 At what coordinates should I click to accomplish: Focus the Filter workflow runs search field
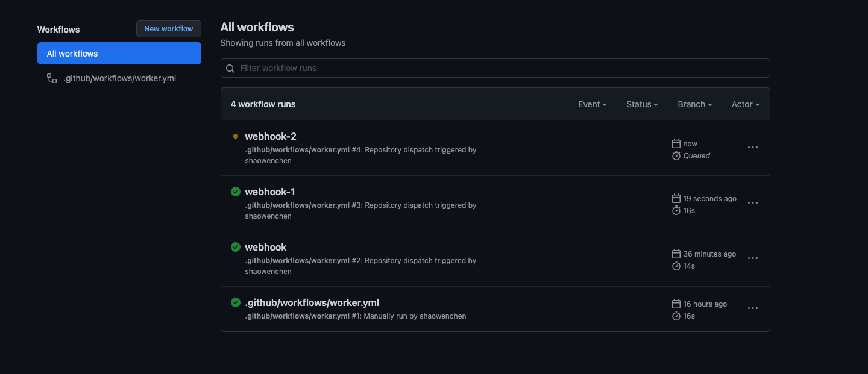[x=500, y=68]
